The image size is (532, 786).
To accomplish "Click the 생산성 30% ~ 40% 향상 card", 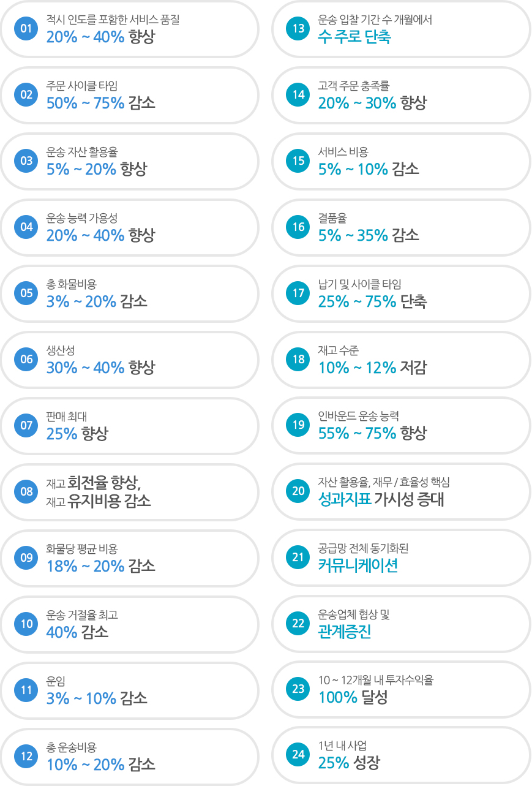I will (x=130, y=360).
